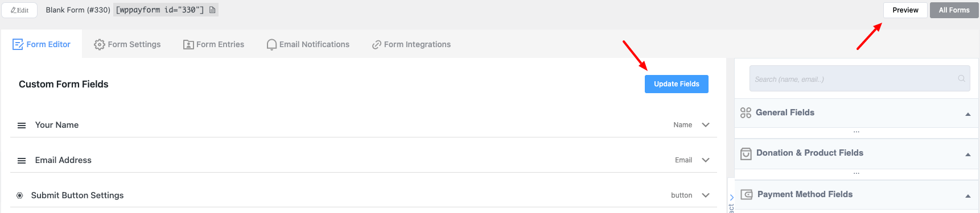
Task: Focus the field search input box
Action: [860, 78]
